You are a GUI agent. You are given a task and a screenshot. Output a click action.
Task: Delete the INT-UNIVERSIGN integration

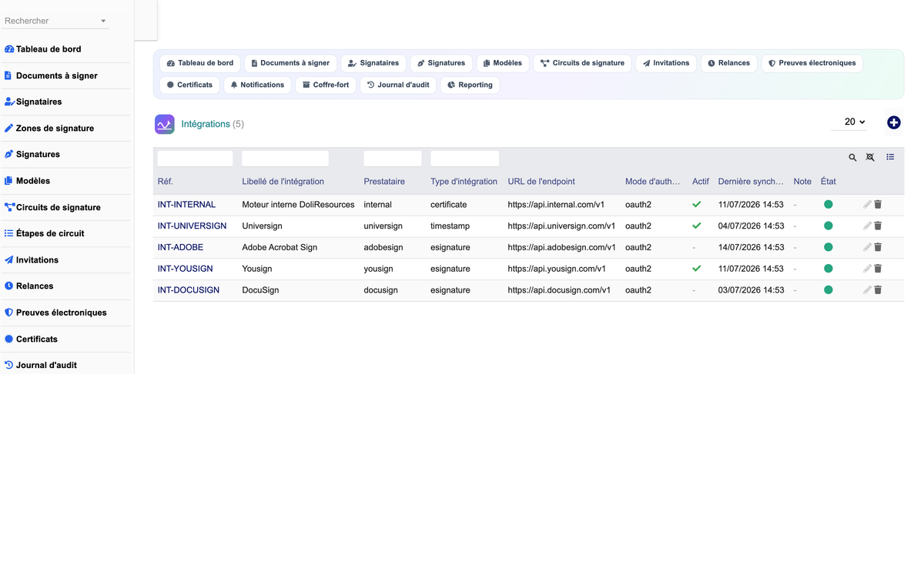click(878, 226)
